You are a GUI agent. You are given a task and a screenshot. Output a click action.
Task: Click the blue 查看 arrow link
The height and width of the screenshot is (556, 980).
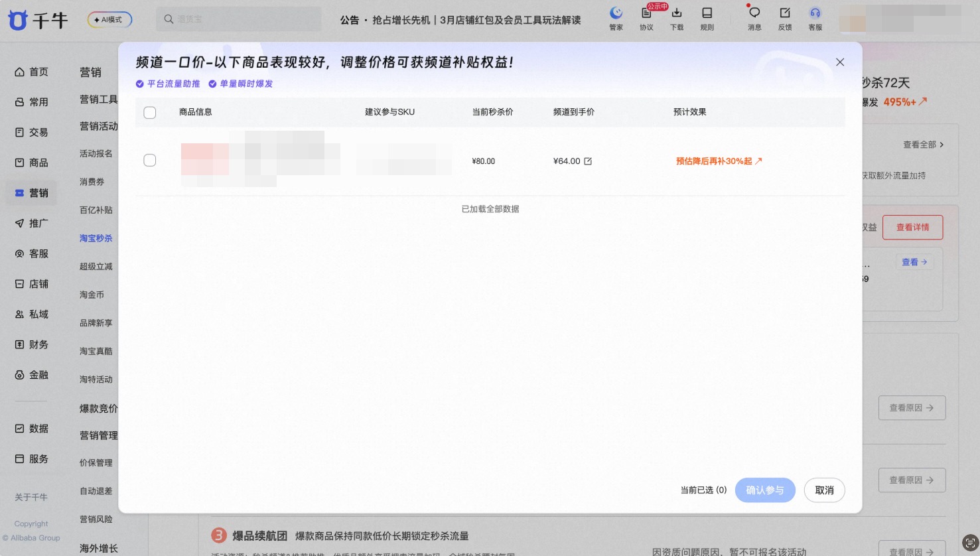point(914,262)
